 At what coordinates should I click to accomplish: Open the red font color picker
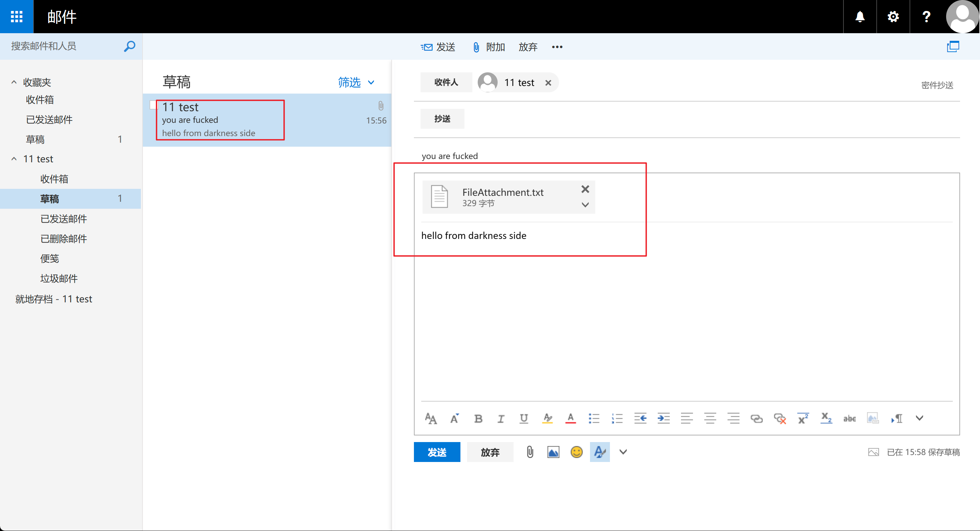click(570, 418)
